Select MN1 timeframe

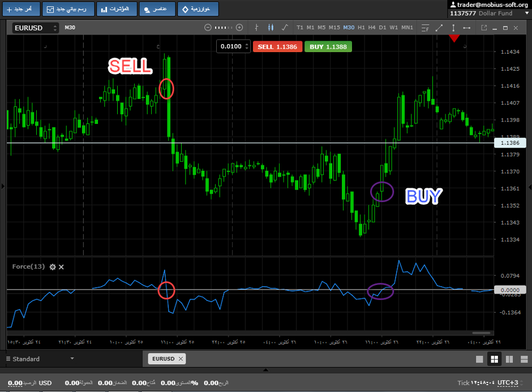pyautogui.click(x=407, y=28)
